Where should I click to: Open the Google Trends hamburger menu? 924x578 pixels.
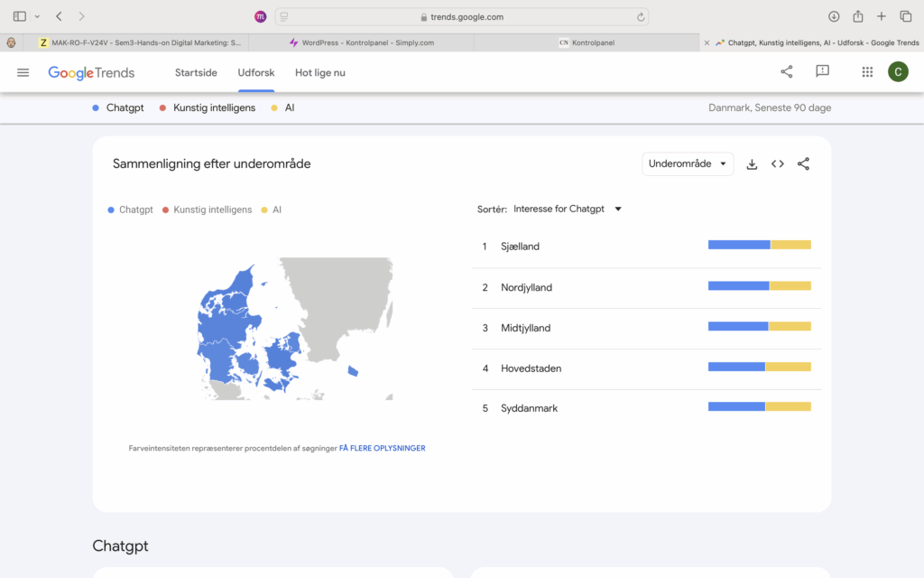click(x=23, y=72)
